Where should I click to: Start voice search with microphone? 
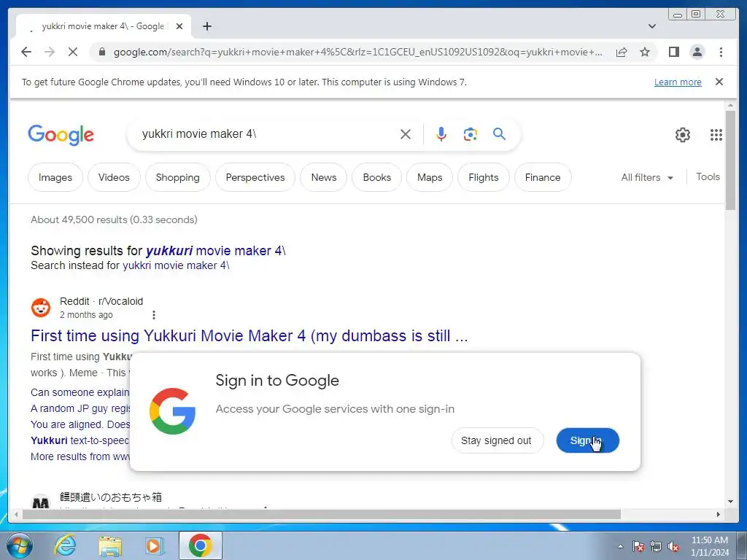click(441, 134)
